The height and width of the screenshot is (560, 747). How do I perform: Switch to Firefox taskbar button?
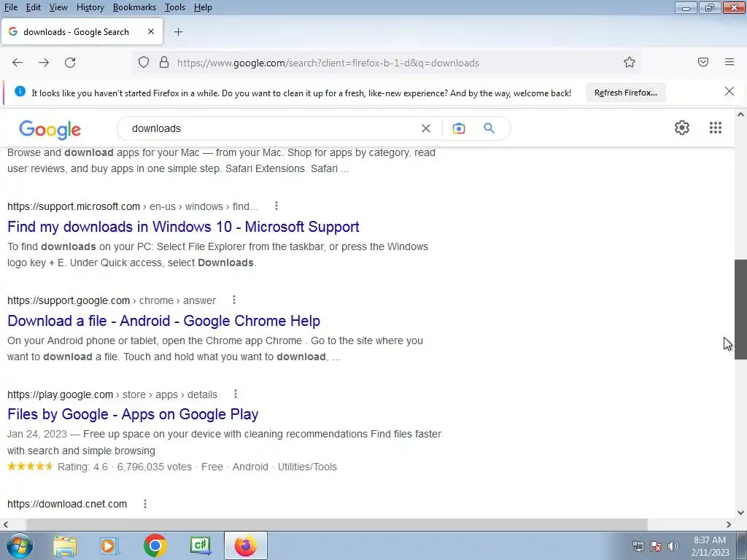tap(245, 545)
